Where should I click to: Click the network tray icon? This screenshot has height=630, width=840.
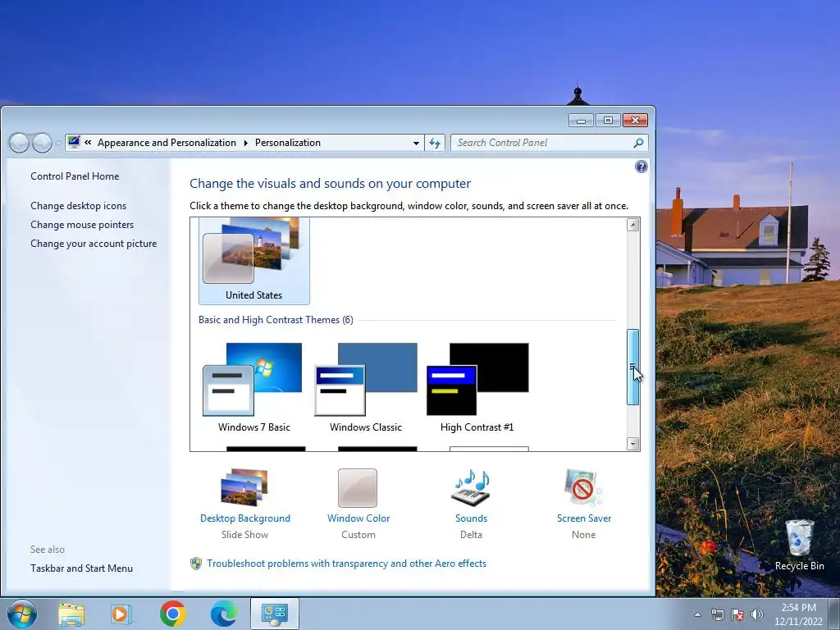(x=717, y=614)
